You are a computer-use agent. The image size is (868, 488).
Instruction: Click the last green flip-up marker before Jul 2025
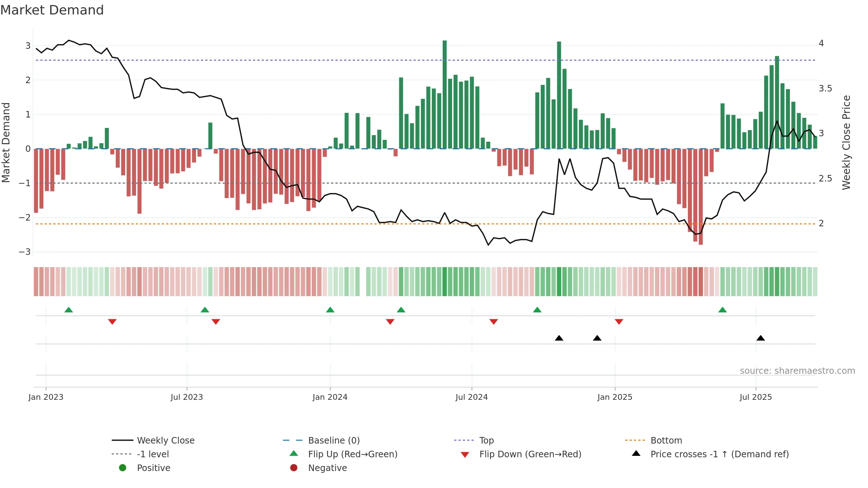[x=723, y=310]
